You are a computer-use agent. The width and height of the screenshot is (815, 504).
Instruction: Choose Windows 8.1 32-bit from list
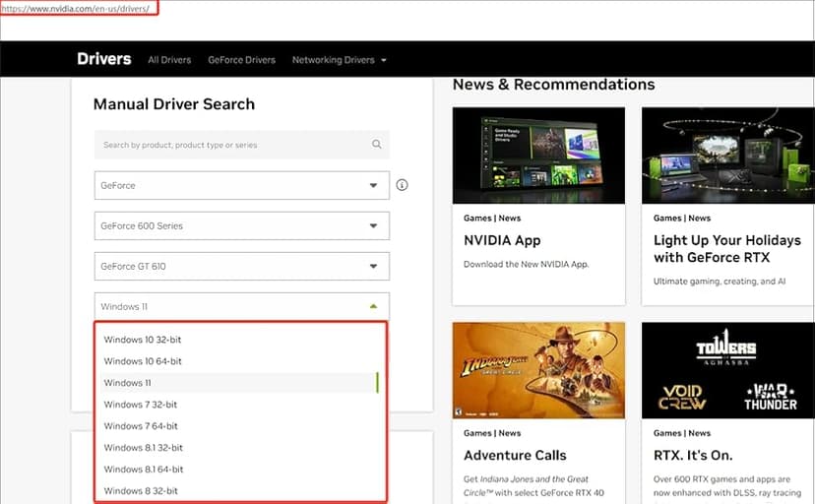tap(143, 448)
